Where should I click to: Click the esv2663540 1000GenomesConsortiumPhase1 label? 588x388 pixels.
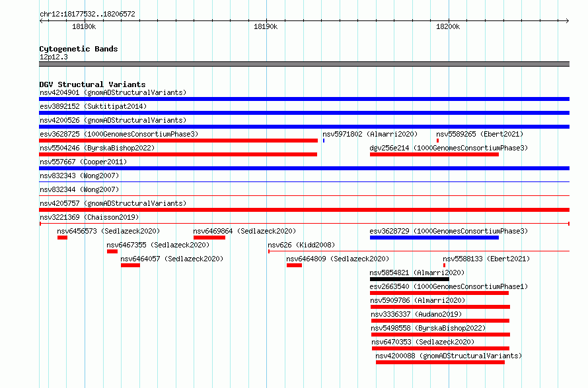click(449, 286)
